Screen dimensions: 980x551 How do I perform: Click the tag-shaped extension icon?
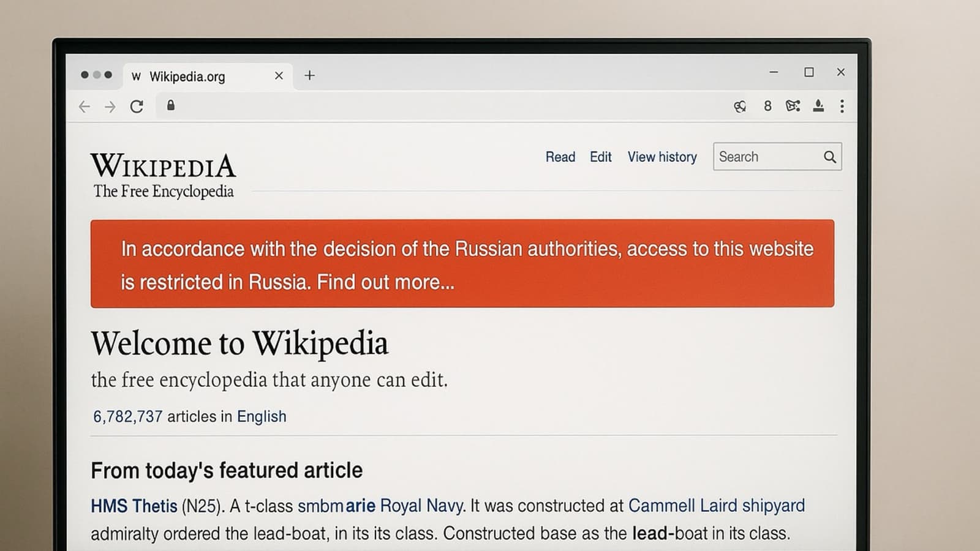[793, 106]
